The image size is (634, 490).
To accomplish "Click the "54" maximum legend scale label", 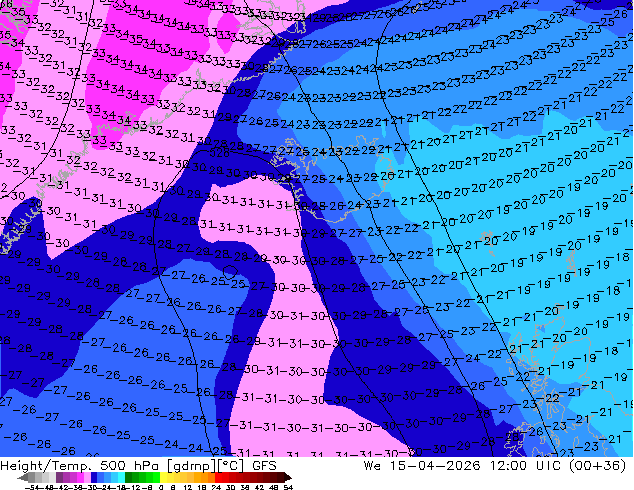I will (287, 487).
